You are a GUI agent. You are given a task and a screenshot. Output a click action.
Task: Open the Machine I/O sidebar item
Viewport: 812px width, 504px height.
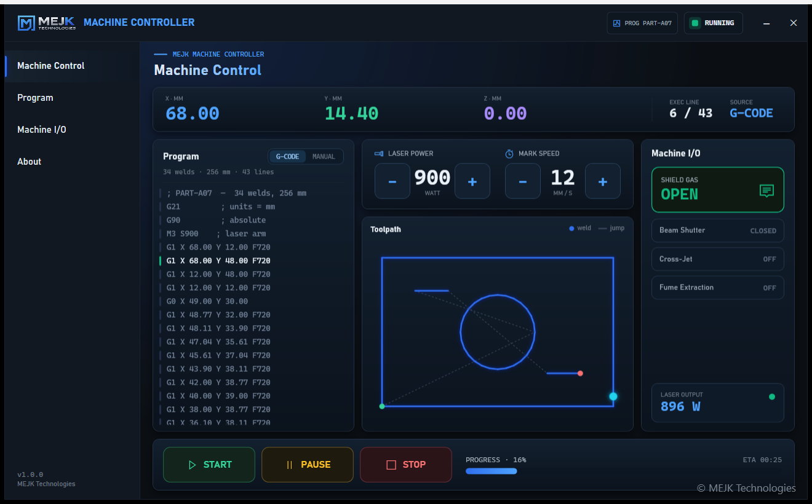click(x=73, y=130)
